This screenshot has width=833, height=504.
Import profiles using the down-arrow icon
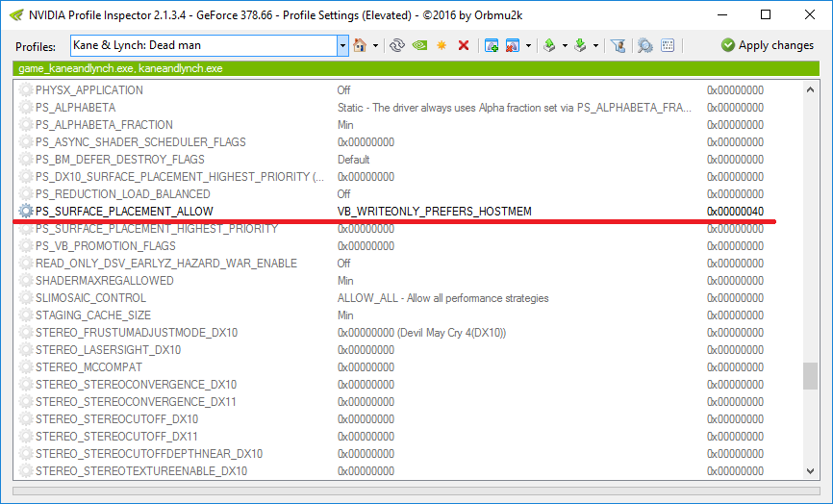click(x=580, y=45)
